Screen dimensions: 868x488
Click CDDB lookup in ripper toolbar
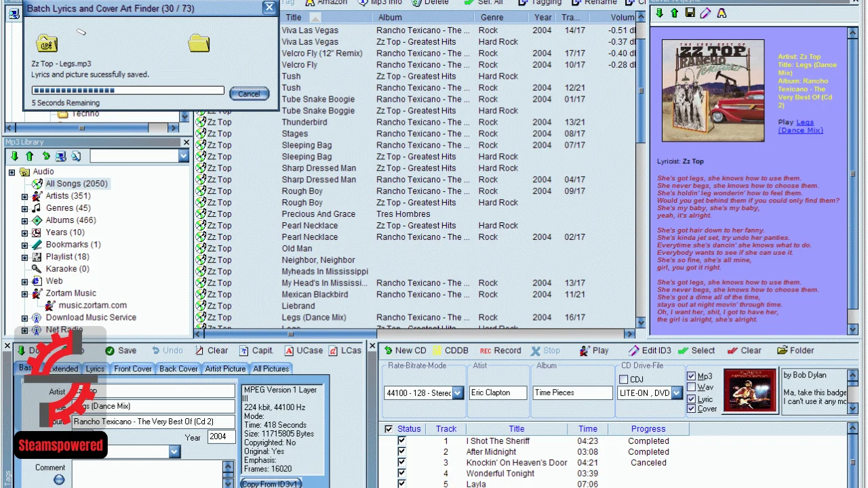[450, 350]
